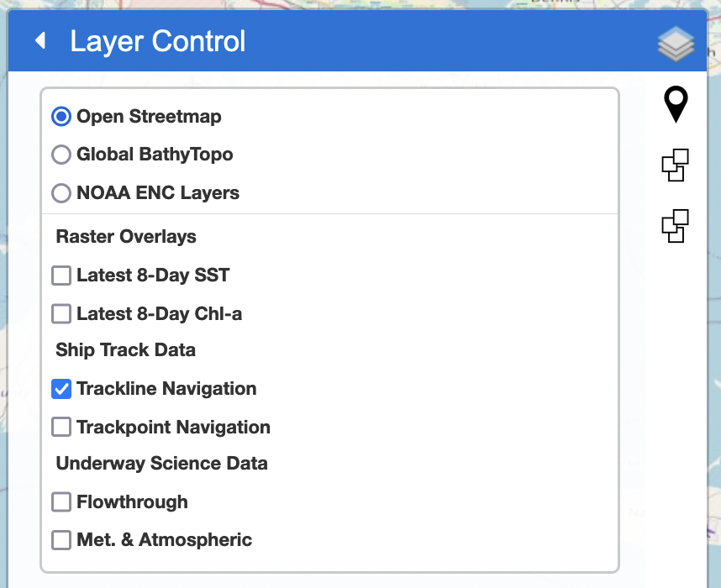
Task: Click the Trackline Navigation text label
Action: [x=166, y=389]
